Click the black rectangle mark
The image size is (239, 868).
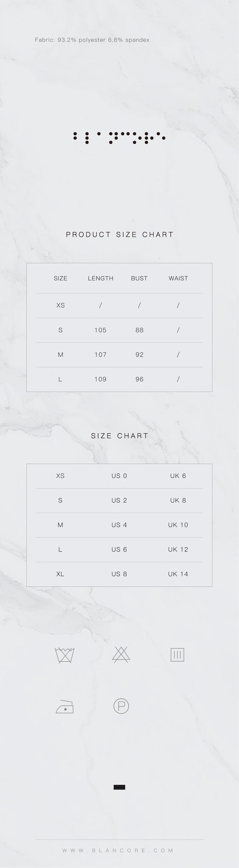click(119, 787)
